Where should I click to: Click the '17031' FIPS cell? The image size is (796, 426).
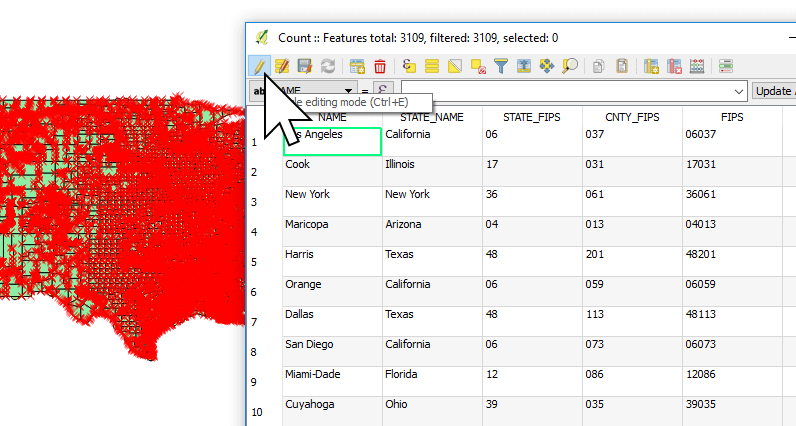point(732,172)
